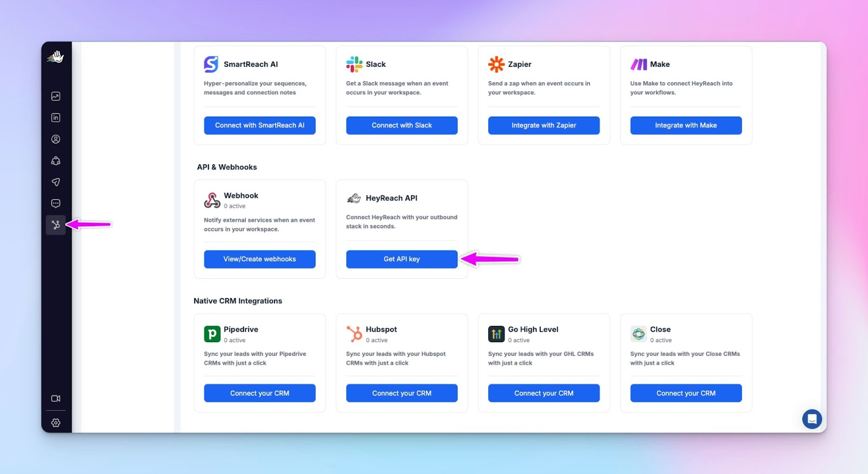Click the Webhook logo icon
Screen dimensions: 868x474
212,200
